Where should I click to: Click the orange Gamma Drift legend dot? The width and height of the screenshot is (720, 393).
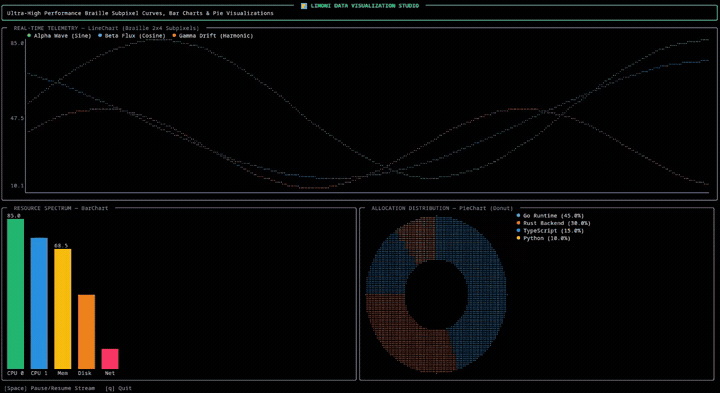pyautogui.click(x=174, y=35)
